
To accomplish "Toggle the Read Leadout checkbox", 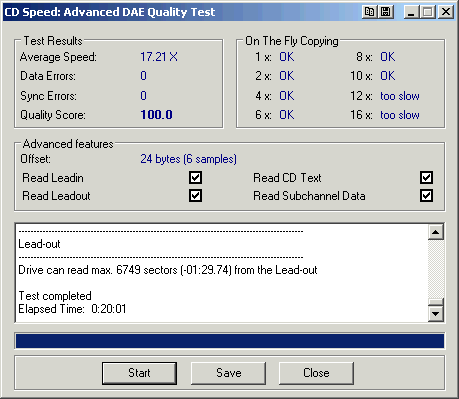I will (195, 196).
